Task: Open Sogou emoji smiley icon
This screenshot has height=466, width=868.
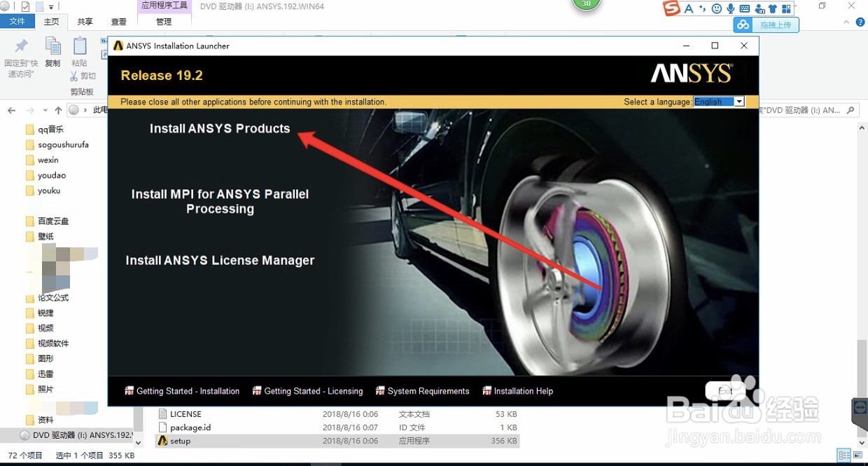Action: pyautogui.click(x=716, y=8)
